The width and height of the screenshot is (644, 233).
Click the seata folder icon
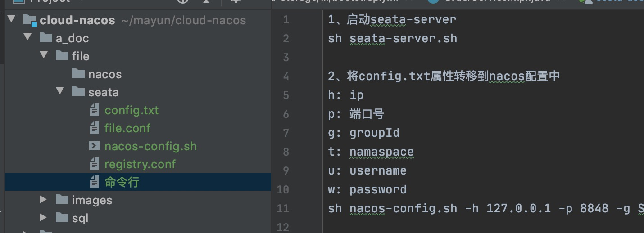(78, 92)
